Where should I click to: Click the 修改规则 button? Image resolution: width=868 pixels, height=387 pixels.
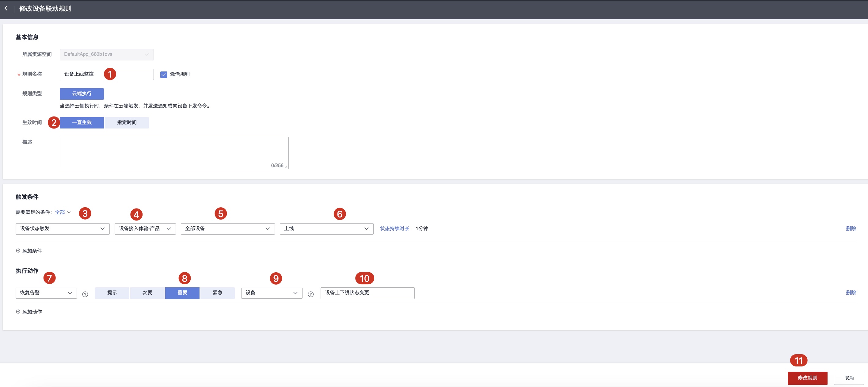click(x=807, y=377)
